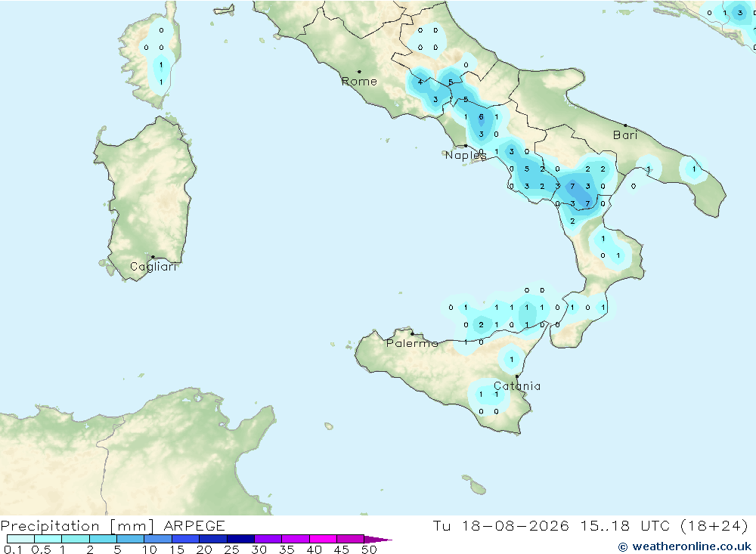
Task: Select the 5–10 mm legend color swatch
Action: [131, 539]
